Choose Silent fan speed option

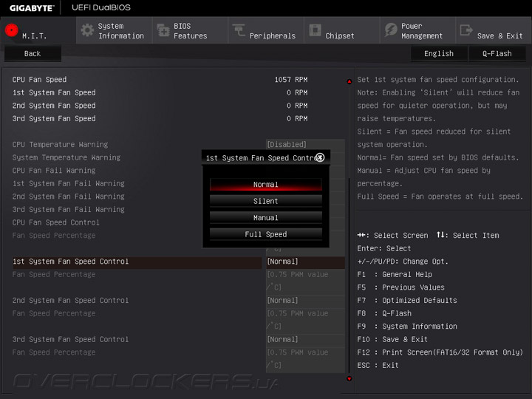[266, 201]
